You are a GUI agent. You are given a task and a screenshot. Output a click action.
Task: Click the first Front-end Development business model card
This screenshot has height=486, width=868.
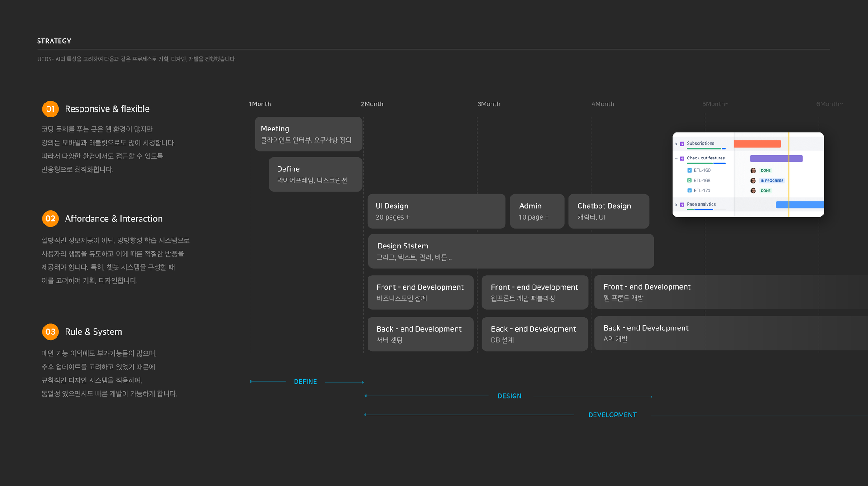420,292
